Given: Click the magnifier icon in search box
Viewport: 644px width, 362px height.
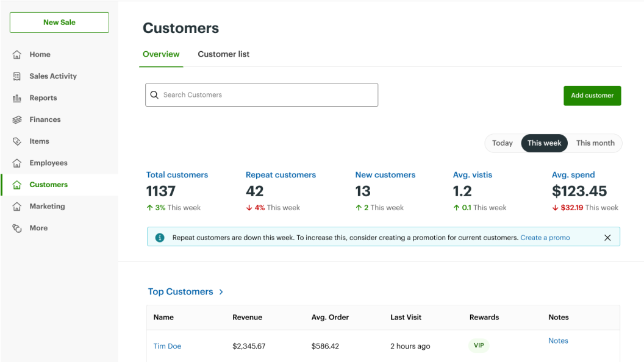Looking at the screenshot, I should 154,95.
